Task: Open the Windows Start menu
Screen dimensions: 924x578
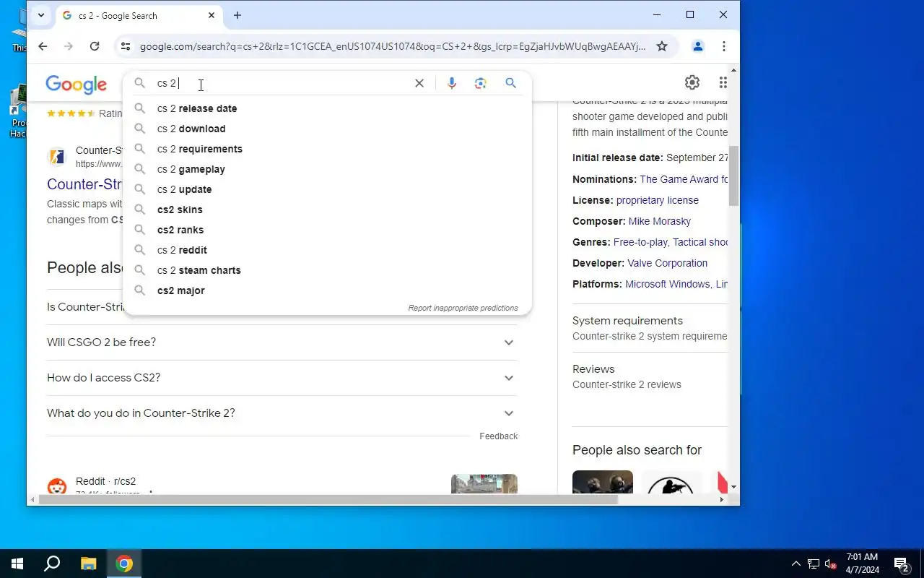Action: [x=17, y=564]
